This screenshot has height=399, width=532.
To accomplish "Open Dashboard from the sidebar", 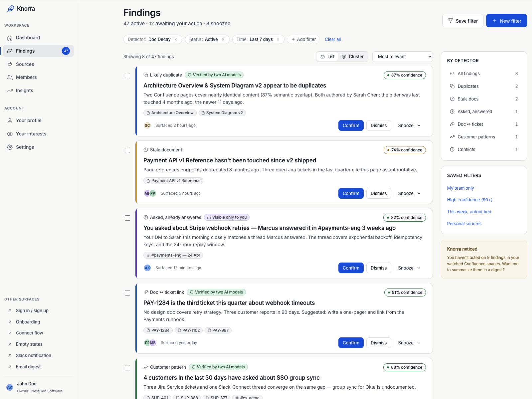I will pyautogui.click(x=39, y=38).
